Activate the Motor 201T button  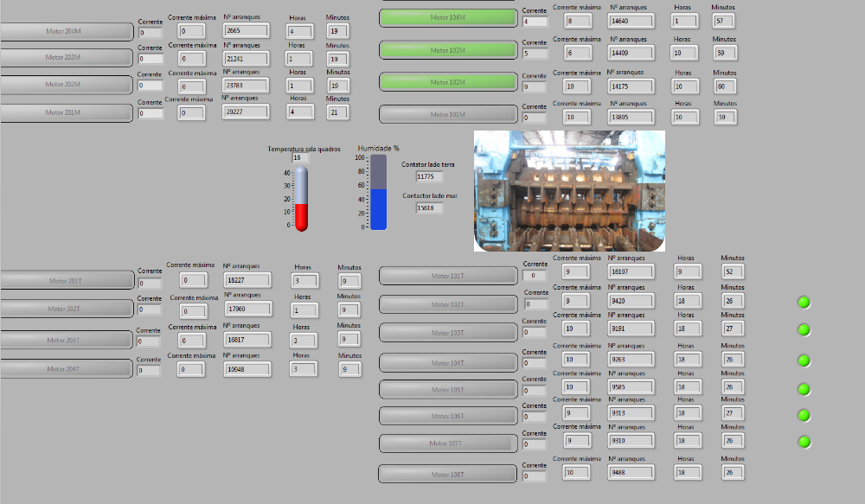tap(66, 280)
